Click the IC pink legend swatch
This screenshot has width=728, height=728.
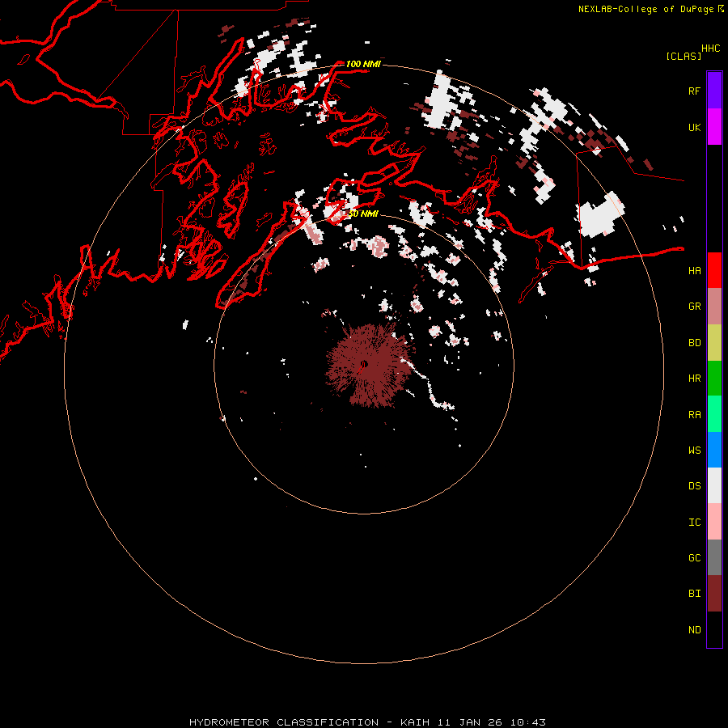[x=714, y=522]
